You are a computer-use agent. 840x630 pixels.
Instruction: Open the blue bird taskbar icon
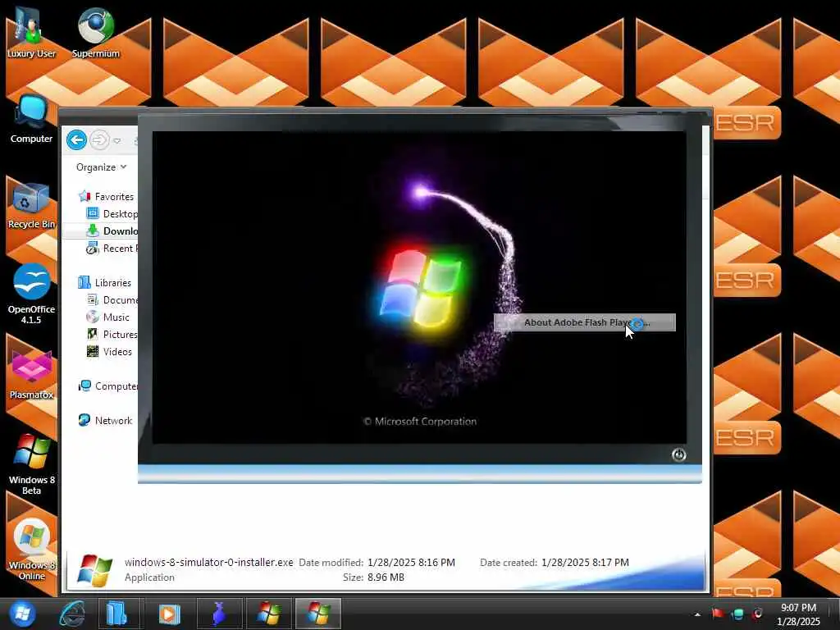[220, 614]
